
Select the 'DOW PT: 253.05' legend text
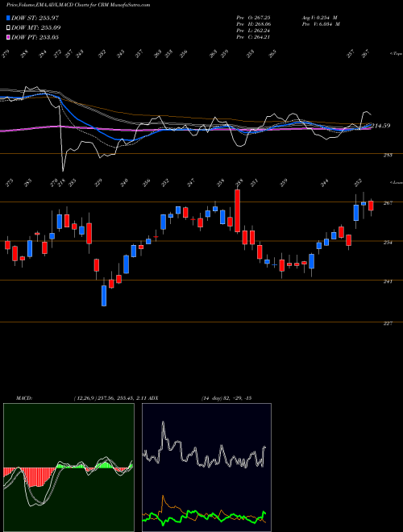(x=35, y=37)
